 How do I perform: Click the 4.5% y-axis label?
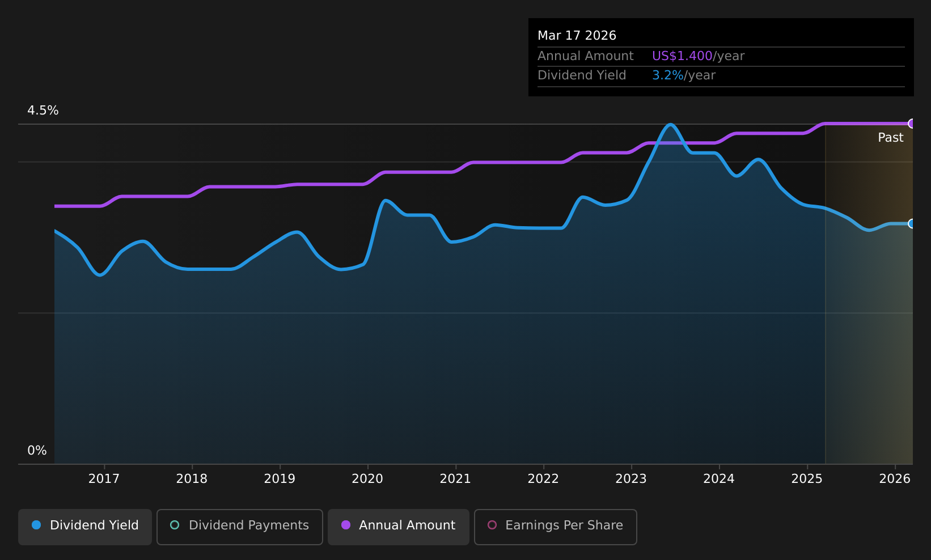[43, 111]
